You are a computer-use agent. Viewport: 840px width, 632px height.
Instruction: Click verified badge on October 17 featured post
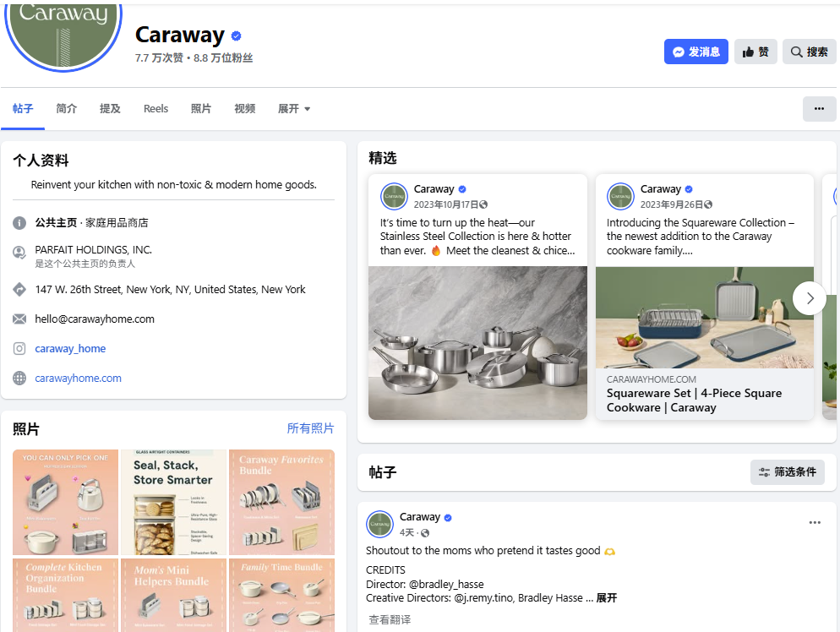tap(462, 189)
